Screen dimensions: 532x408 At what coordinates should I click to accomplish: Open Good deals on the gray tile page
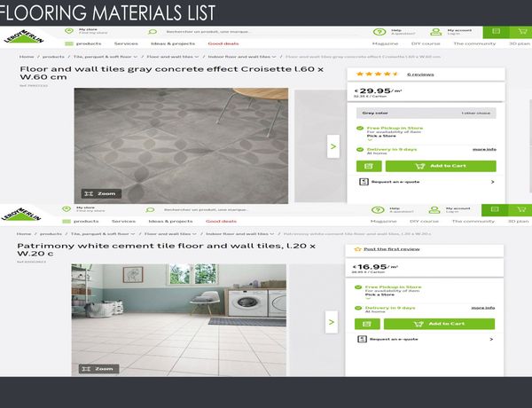[223, 43]
